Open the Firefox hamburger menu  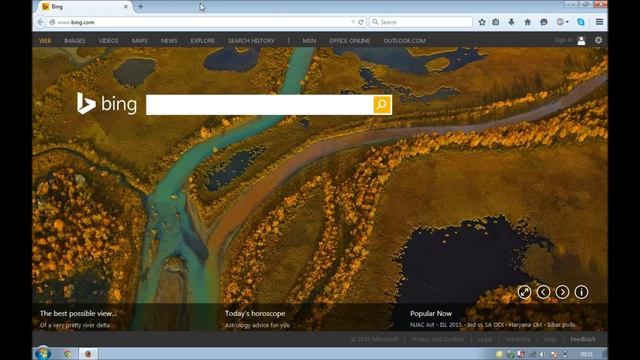click(599, 22)
